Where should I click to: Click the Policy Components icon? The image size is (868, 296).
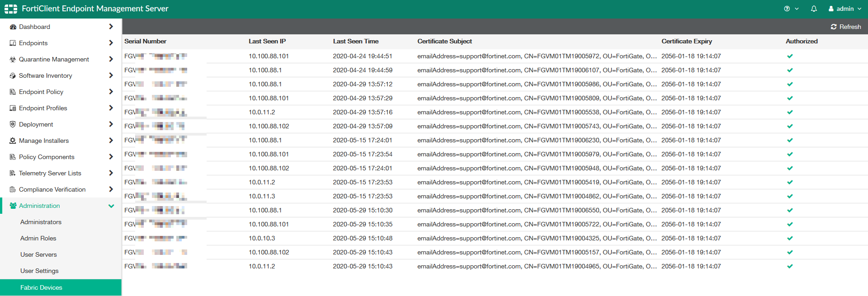[x=13, y=157]
